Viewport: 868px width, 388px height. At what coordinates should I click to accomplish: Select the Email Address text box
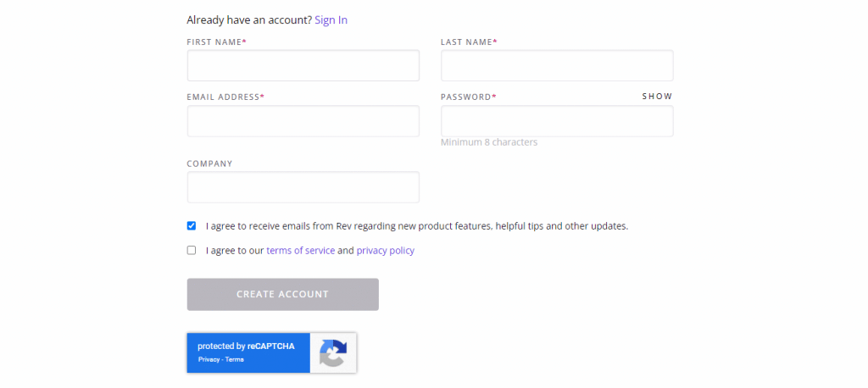303,121
